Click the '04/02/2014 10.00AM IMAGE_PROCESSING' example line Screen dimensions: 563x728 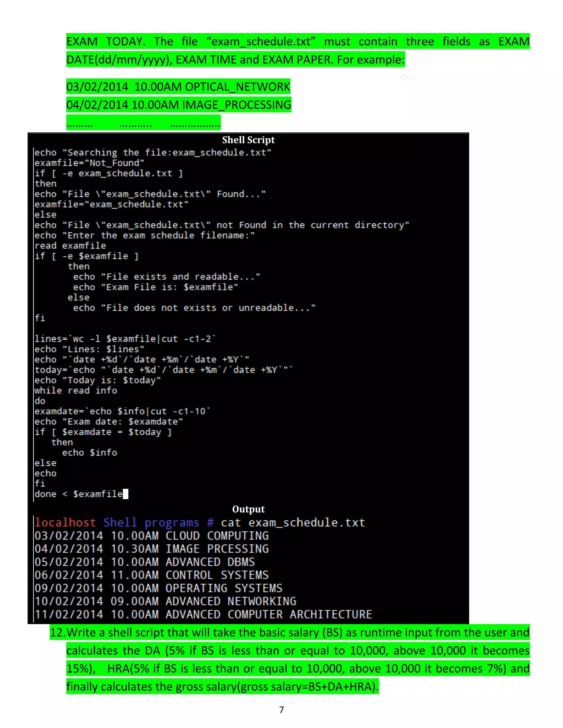pyautogui.click(x=179, y=105)
